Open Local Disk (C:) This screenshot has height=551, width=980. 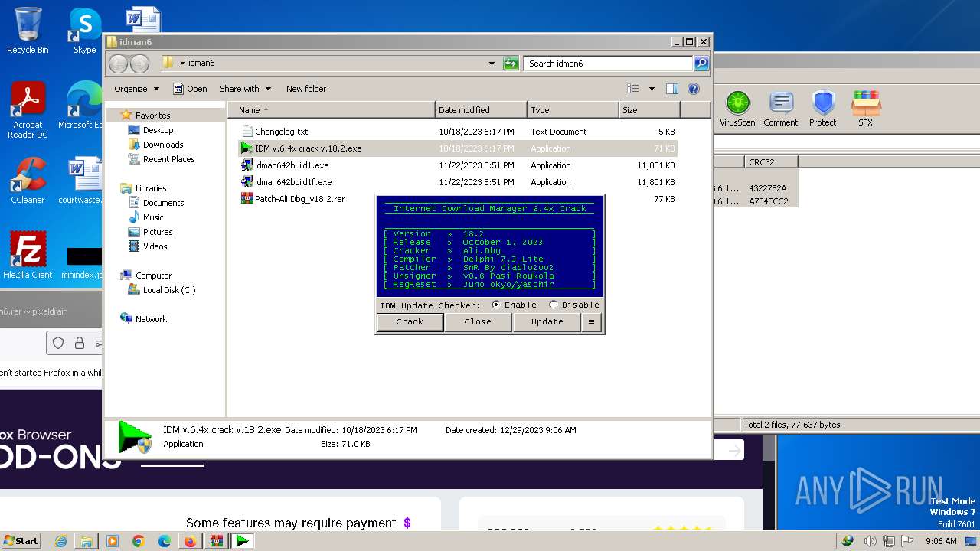[x=168, y=290]
